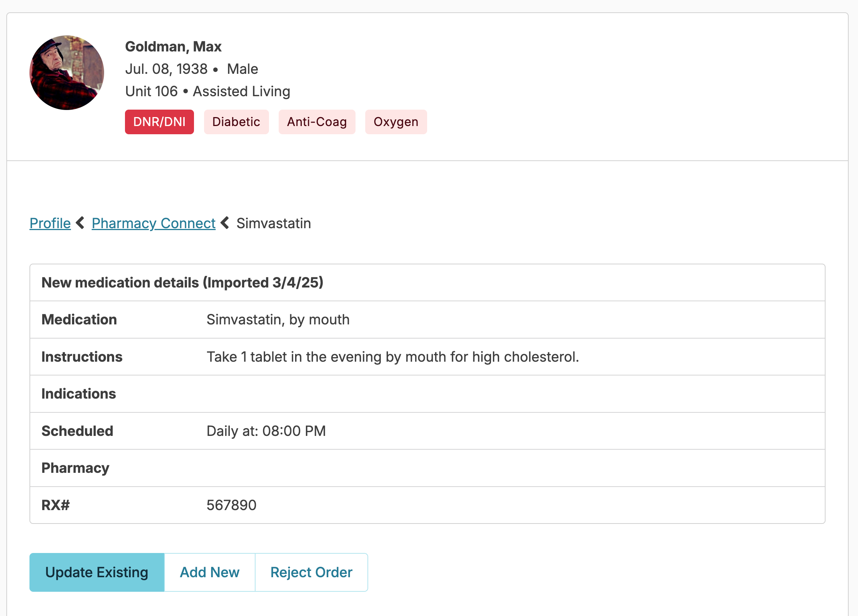Screen dimensions: 858x616
Task: Click the Scheduled Daily at 08:00 PM value
Action: pyautogui.click(x=266, y=431)
